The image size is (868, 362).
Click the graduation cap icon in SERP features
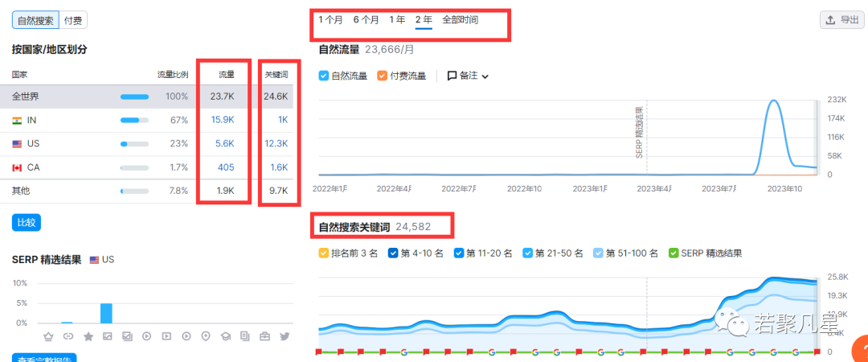click(225, 335)
